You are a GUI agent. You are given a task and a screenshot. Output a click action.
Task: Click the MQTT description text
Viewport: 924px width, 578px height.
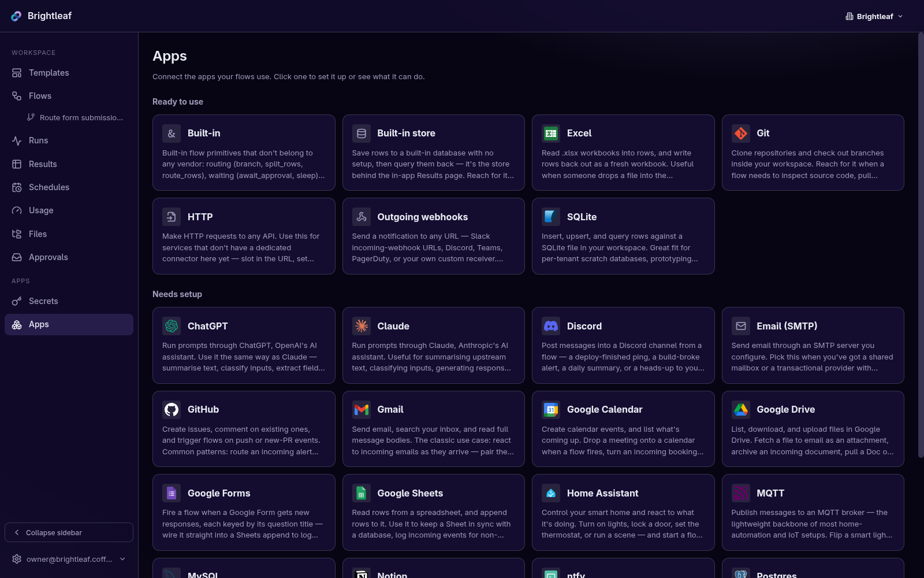[811, 524]
